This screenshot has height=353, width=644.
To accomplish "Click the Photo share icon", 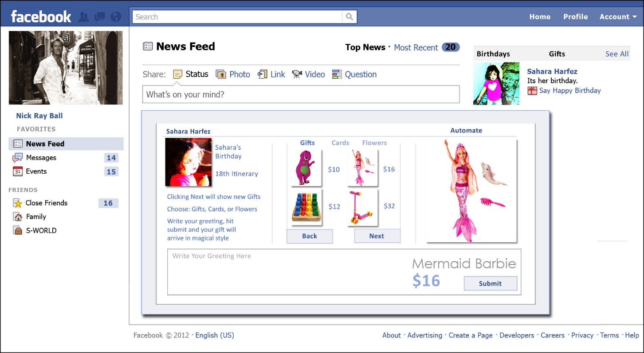I will (221, 74).
